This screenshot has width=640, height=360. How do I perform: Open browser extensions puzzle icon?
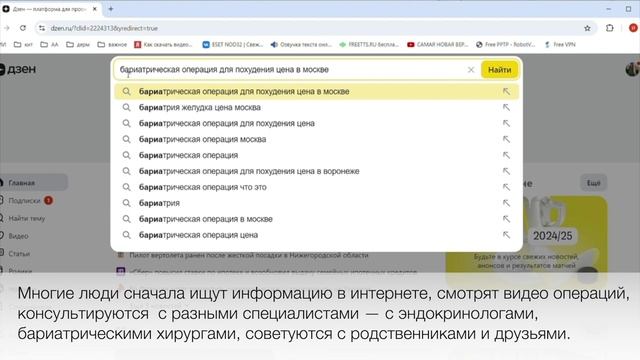609,28
